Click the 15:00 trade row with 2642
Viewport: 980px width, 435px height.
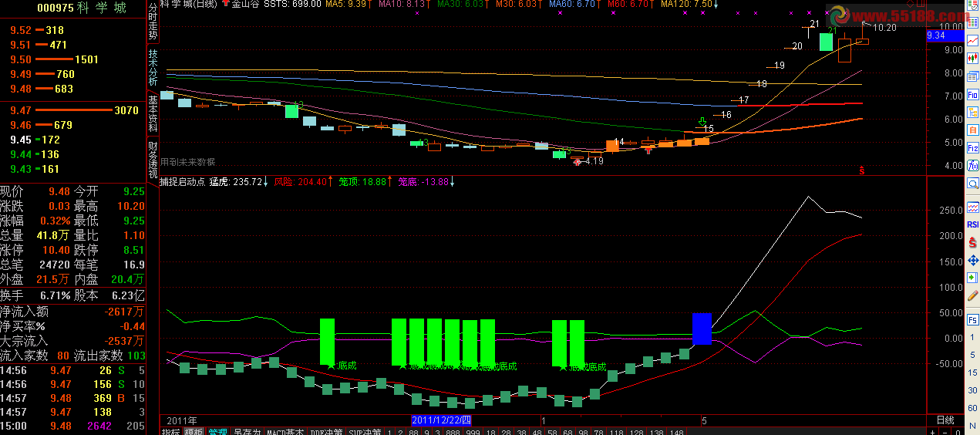tap(73, 426)
